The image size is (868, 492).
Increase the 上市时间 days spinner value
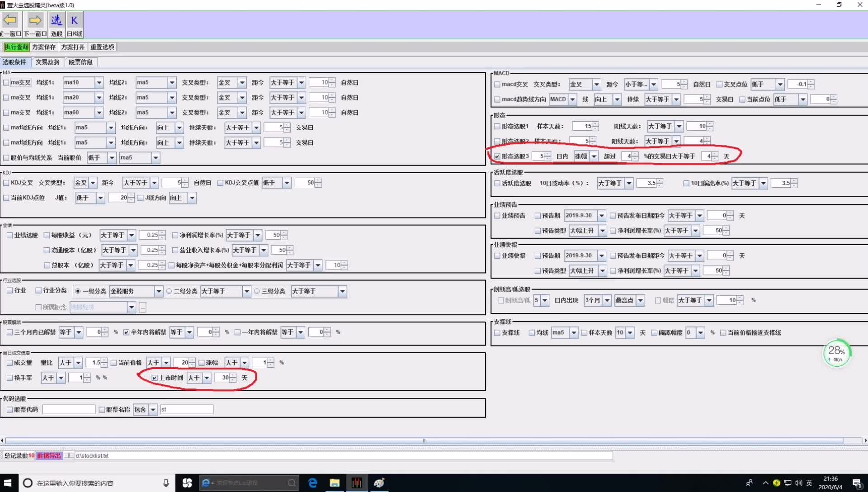click(233, 376)
